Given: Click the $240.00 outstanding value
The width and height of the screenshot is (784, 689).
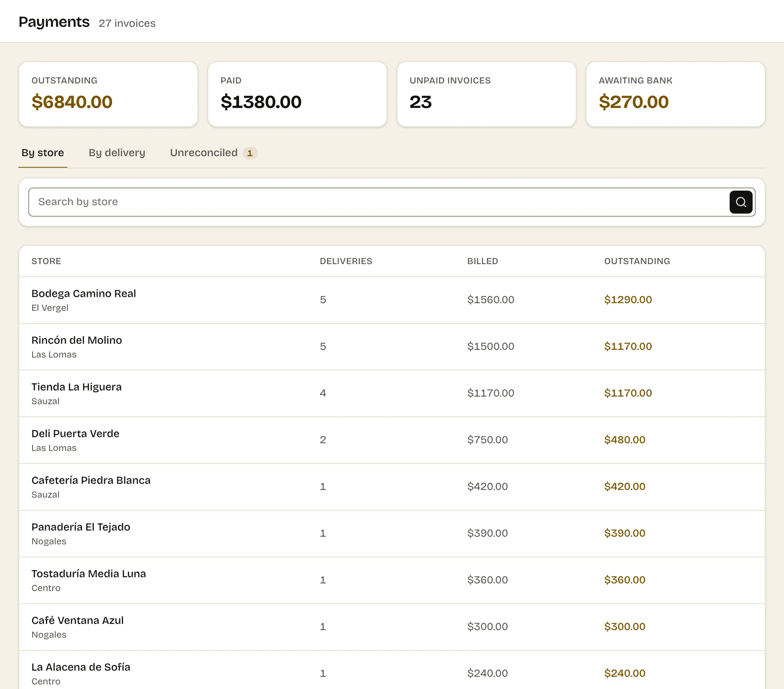Looking at the screenshot, I should [624, 673].
